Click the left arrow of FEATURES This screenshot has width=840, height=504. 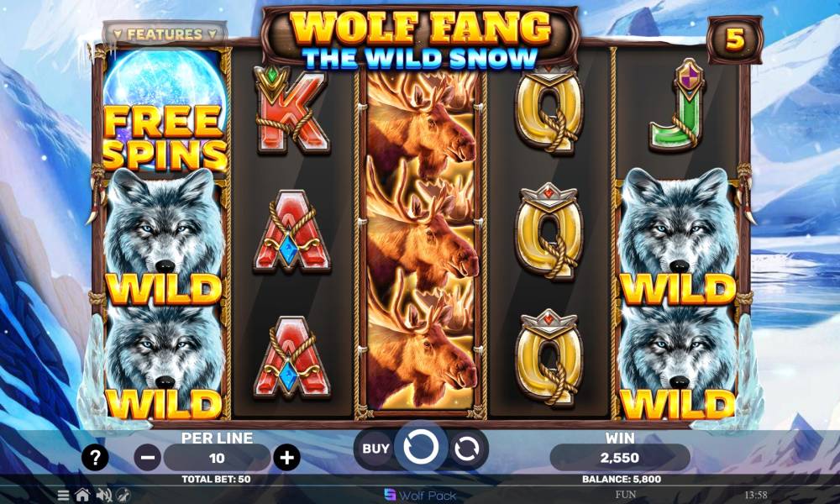(x=118, y=34)
